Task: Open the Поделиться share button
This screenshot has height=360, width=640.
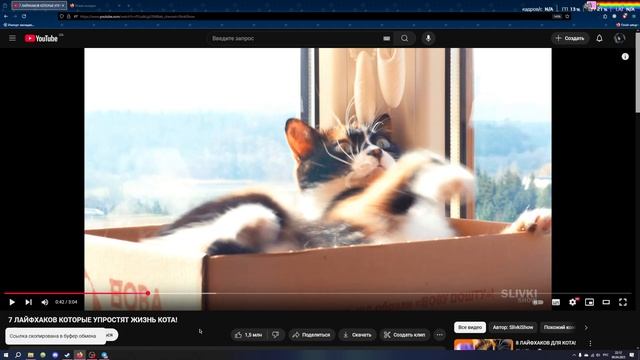Action: pyautogui.click(x=312, y=335)
